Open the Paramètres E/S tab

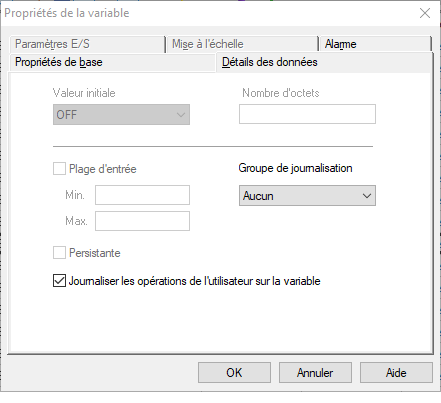[87, 44]
